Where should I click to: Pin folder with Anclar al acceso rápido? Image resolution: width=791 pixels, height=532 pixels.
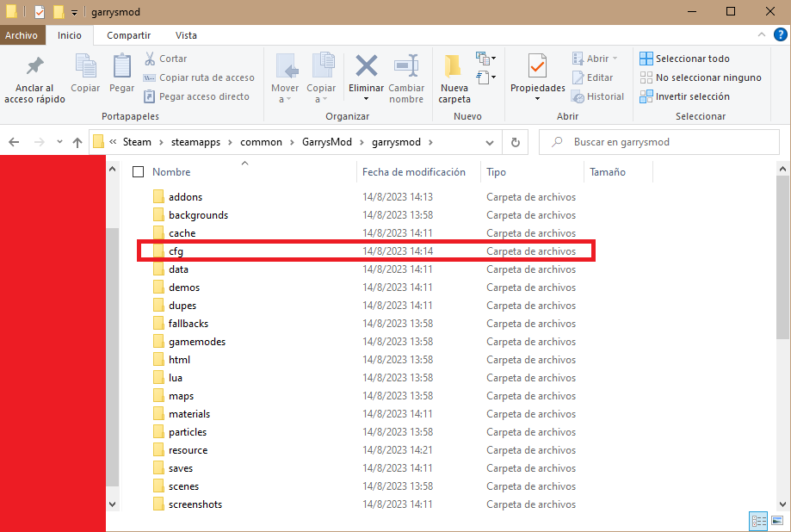coord(34,80)
